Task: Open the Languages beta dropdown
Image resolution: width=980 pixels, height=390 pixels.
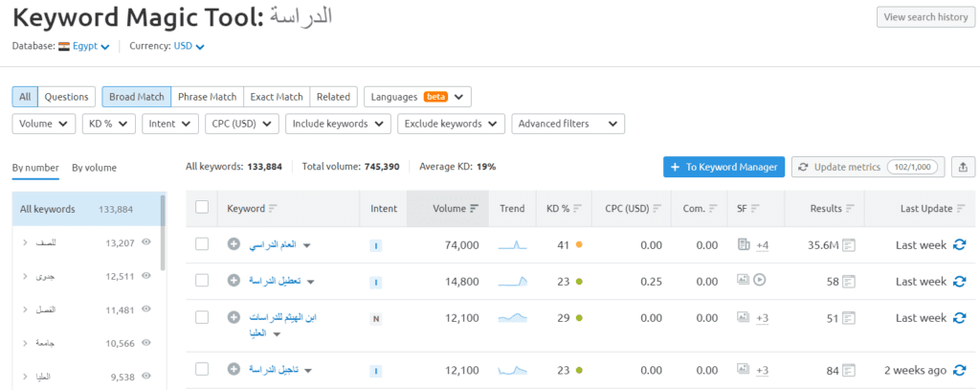Action: click(x=417, y=97)
